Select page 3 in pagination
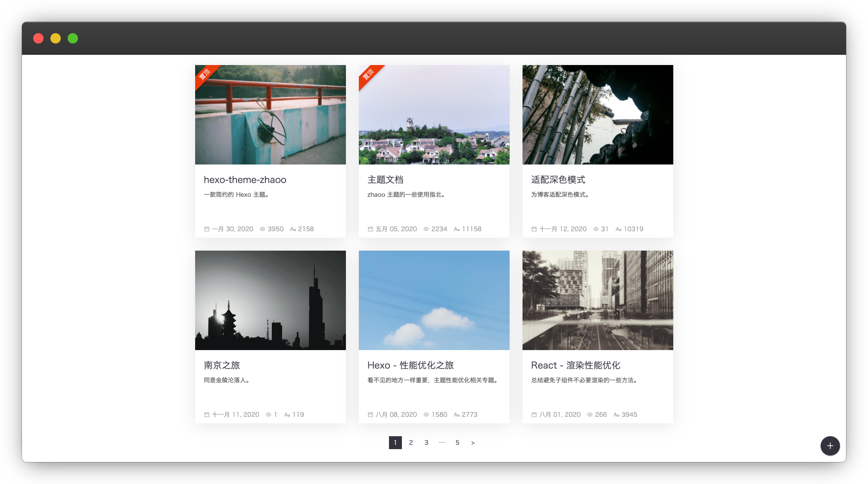This screenshot has height=484, width=868. [426, 443]
